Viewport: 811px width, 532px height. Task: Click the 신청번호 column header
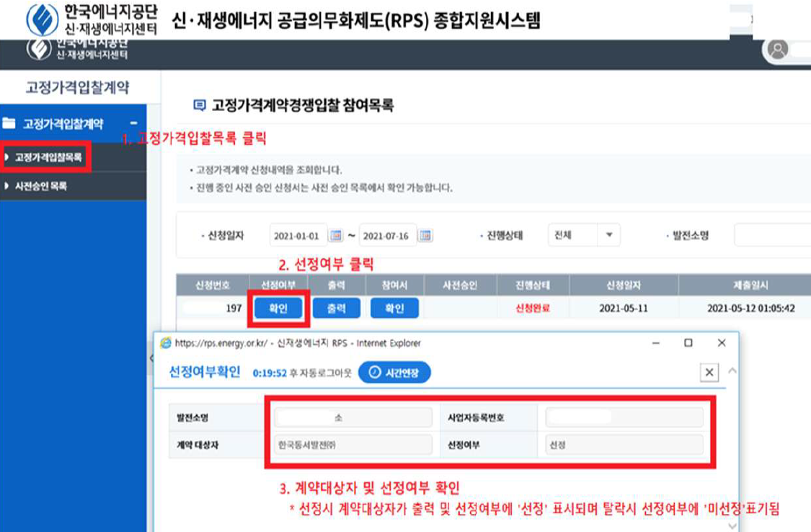213,285
